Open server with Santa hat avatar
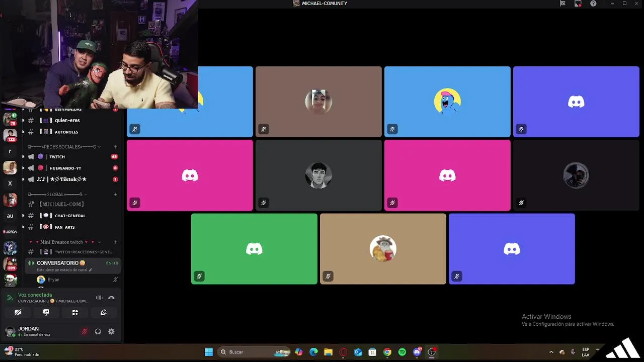Viewport: 644px width, 362px height. [10, 280]
